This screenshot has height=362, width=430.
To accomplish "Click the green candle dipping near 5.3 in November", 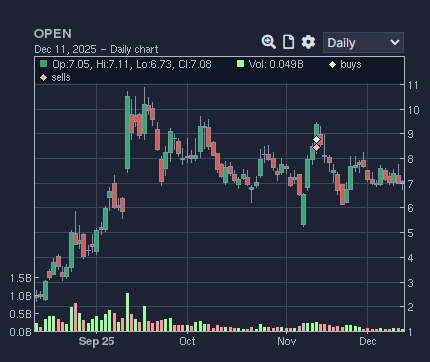I will (303, 209).
